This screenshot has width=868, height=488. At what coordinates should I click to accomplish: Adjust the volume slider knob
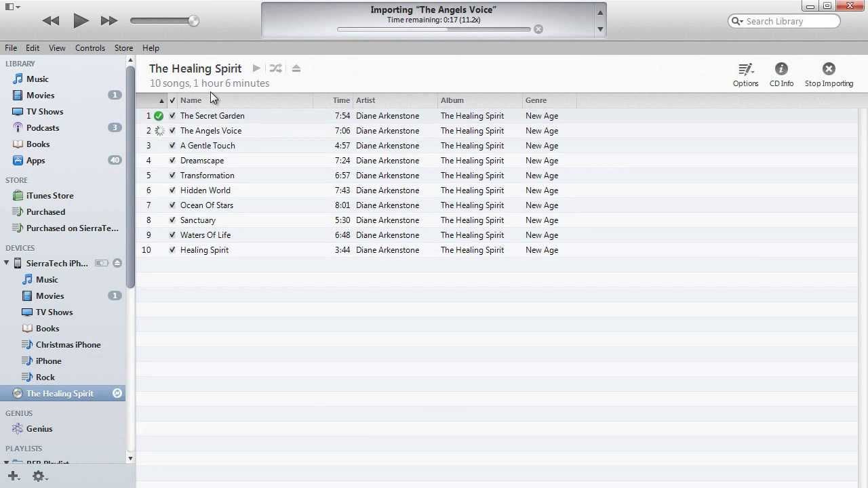[x=193, y=21]
